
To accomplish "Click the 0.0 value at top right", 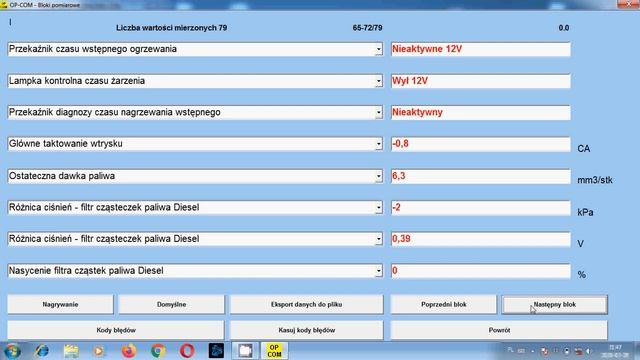I will pos(564,28).
